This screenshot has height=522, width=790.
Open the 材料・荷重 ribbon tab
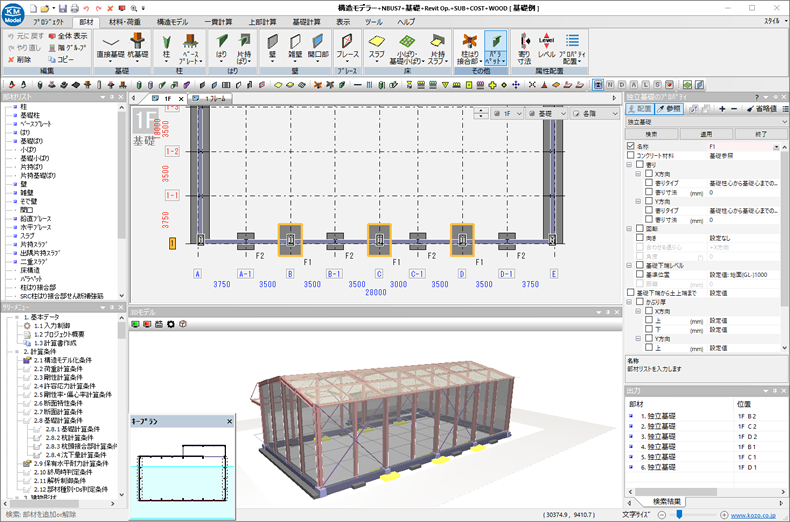coord(125,22)
